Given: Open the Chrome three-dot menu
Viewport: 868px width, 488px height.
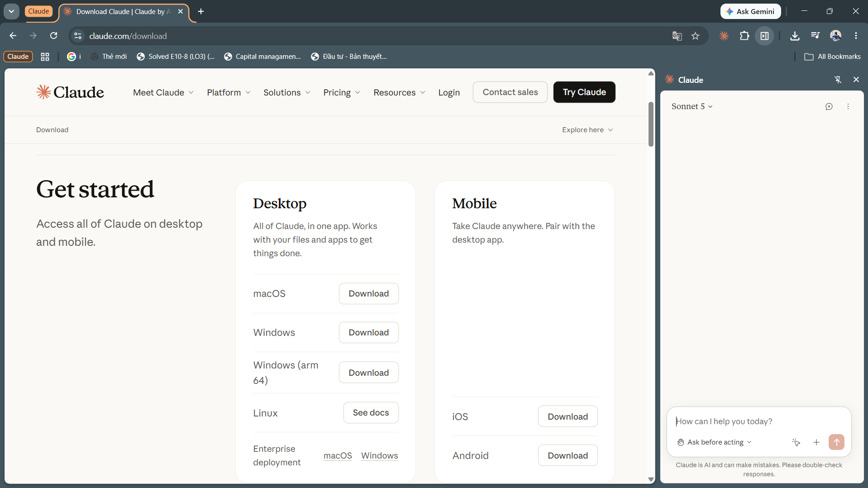Looking at the screenshot, I should pyautogui.click(x=856, y=36).
